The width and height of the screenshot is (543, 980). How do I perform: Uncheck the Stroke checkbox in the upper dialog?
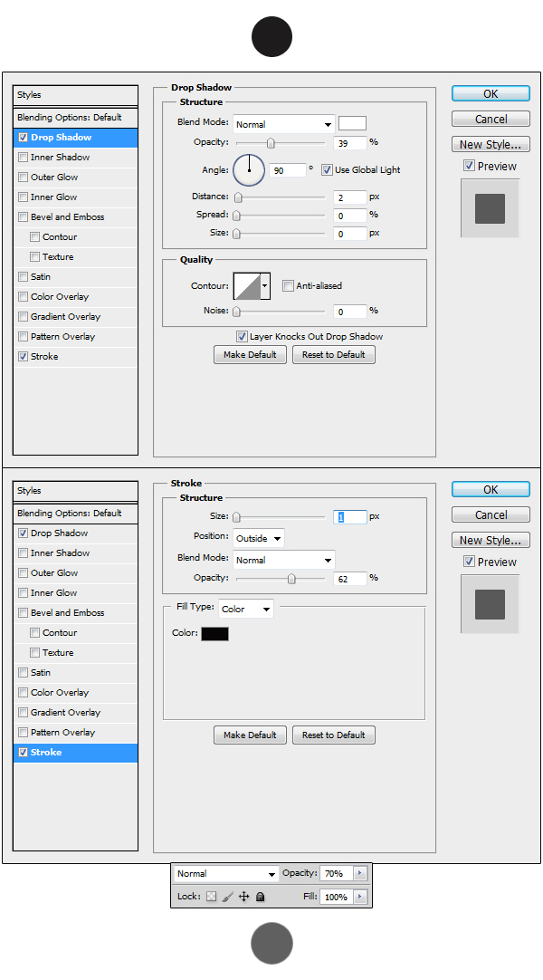click(x=24, y=357)
